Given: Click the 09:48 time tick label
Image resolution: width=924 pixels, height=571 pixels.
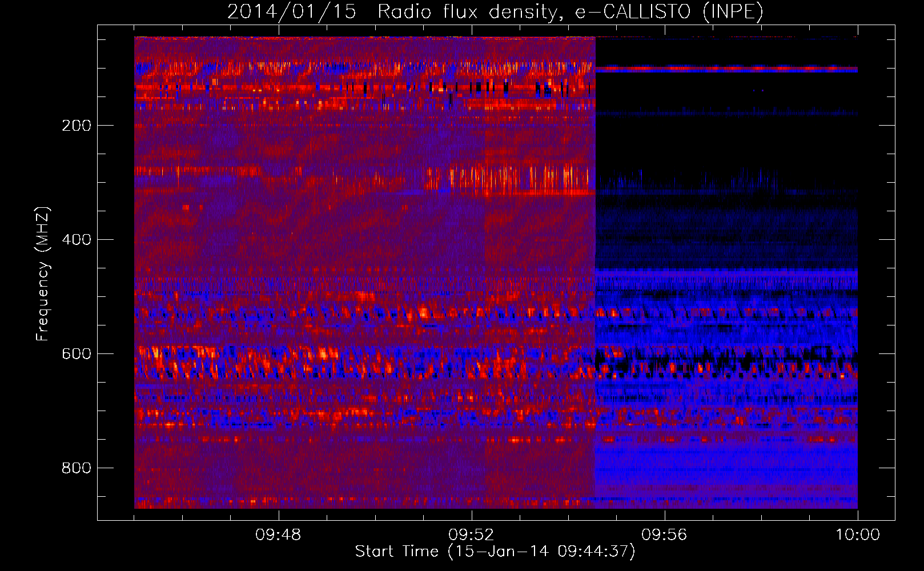Looking at the screenshot, I should click(x=278, y=535).
